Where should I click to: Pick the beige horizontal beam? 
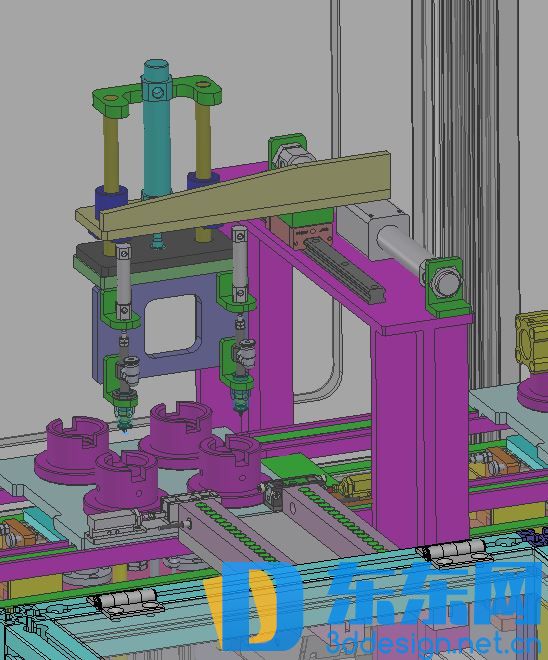click(x=234, y=195)
